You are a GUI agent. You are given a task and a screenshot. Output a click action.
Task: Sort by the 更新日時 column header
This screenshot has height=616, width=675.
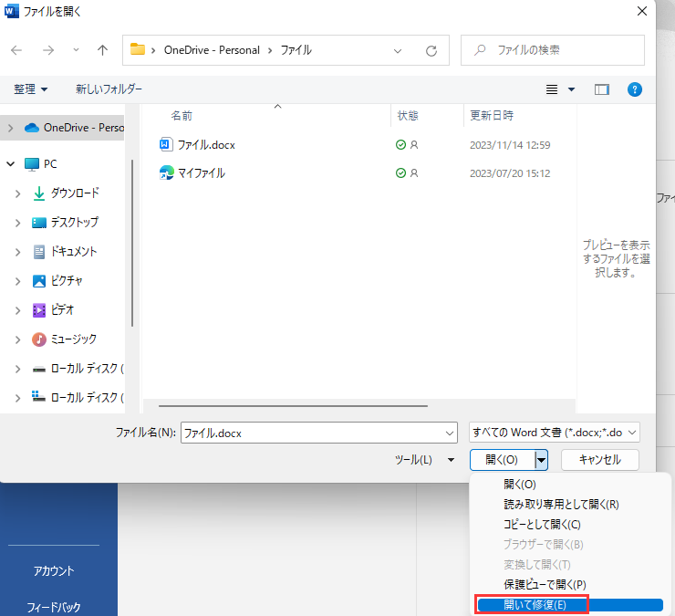tap(492, 116)
